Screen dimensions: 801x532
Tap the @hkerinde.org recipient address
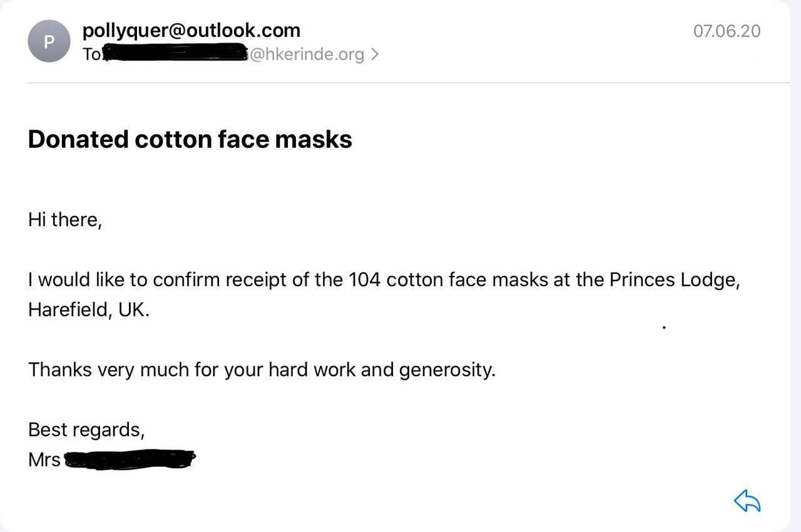pyautogui.click(x=307, y=54)
